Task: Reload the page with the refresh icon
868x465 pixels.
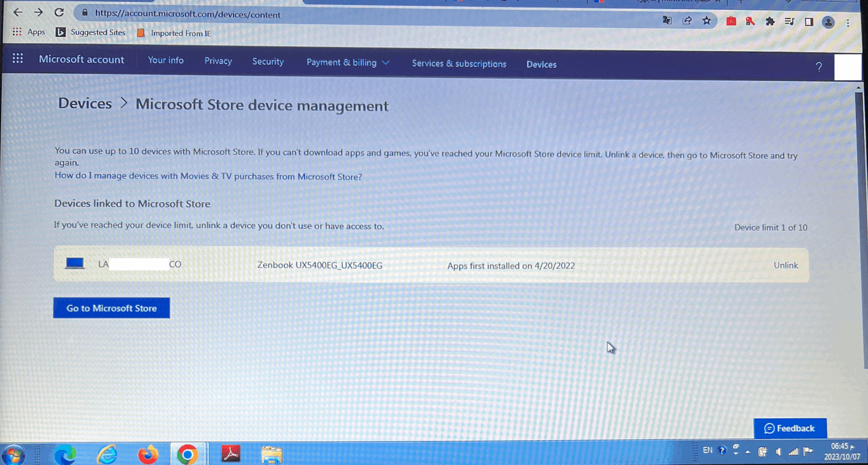Action: (59, 12)
